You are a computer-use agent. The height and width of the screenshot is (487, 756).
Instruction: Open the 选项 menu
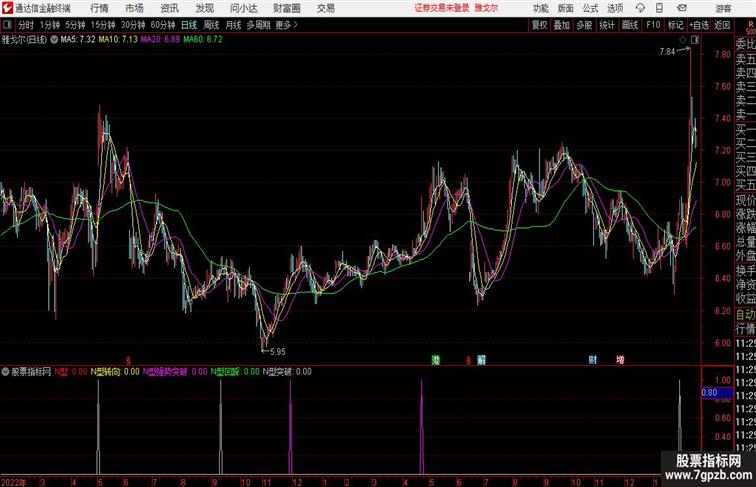click(615, 8)
